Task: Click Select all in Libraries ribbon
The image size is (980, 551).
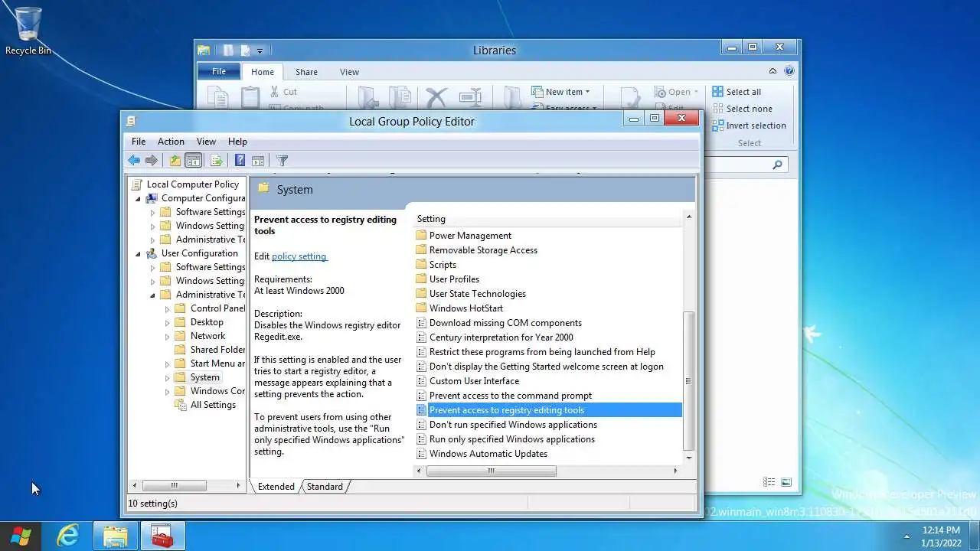Action: click(737, 92)
